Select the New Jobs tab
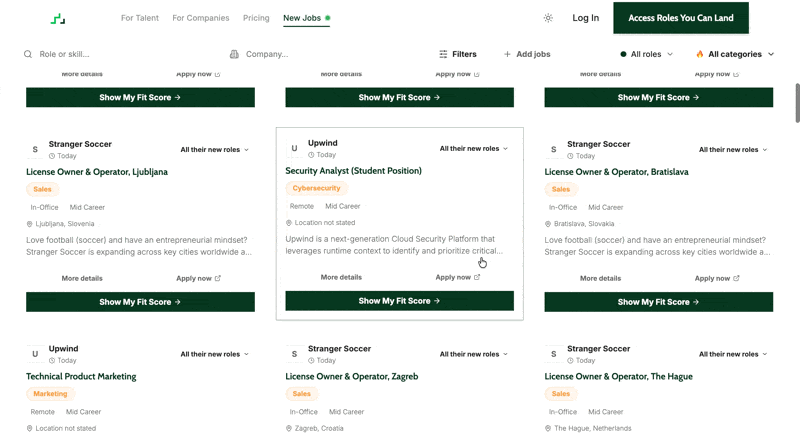The width and height of the screenshot is (800, 433). point(306,18)
